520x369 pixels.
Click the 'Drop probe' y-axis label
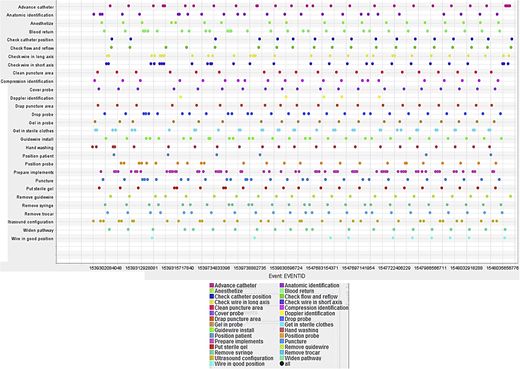click(x=43, y=115)
